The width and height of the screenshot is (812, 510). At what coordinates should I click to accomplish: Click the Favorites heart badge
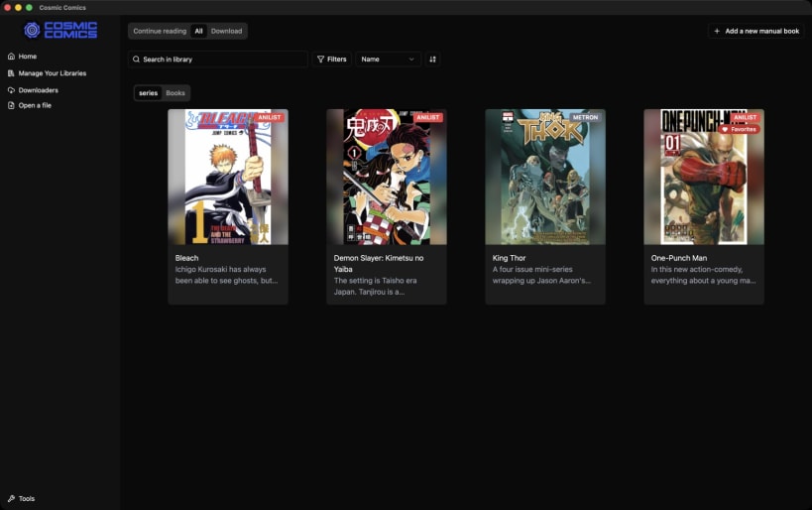pyautogui.click(x=739, y=129)
